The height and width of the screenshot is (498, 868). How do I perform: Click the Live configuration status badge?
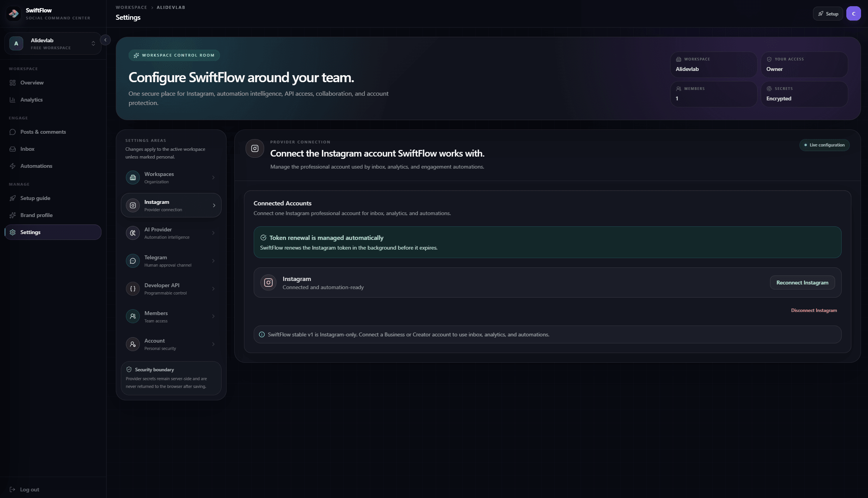pos(825,145)
